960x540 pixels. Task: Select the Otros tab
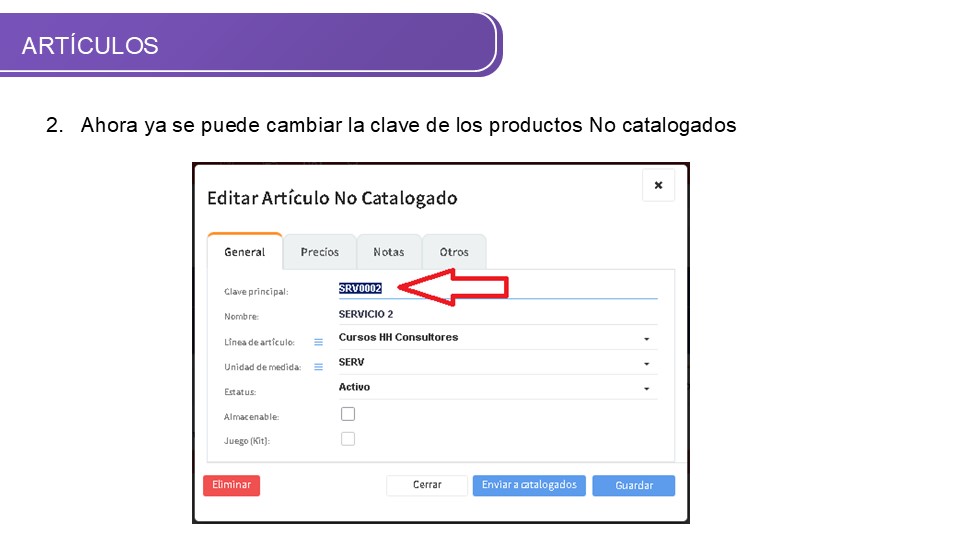454,252
